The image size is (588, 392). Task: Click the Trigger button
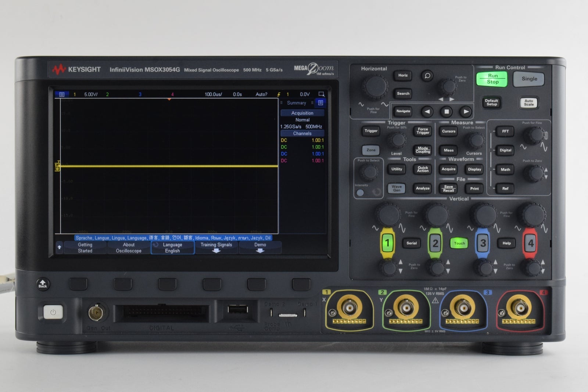click(371, 131)
